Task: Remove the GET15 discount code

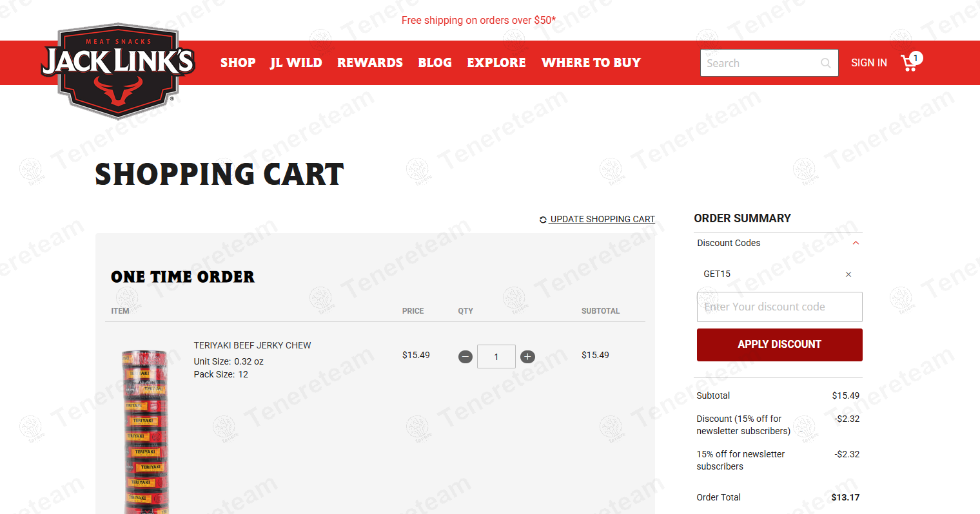Action: coord(848,274)
